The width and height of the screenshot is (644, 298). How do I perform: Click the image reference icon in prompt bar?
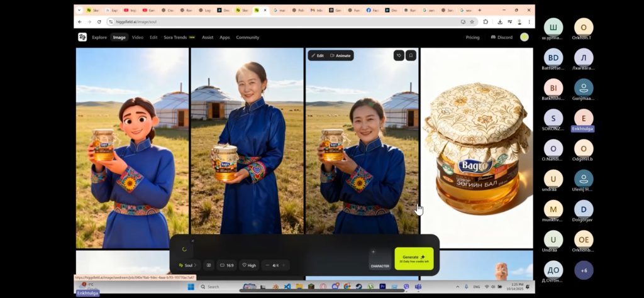[209, 265]
